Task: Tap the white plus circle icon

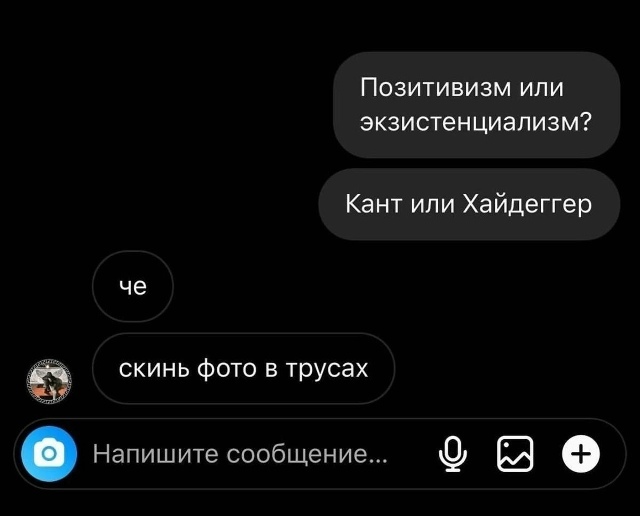Action: 581,454
